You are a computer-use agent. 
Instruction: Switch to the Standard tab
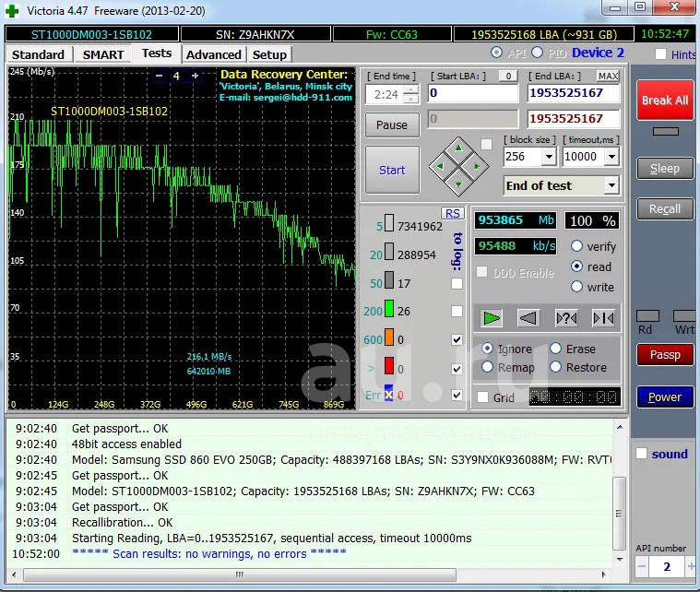[x=39, y=54]
